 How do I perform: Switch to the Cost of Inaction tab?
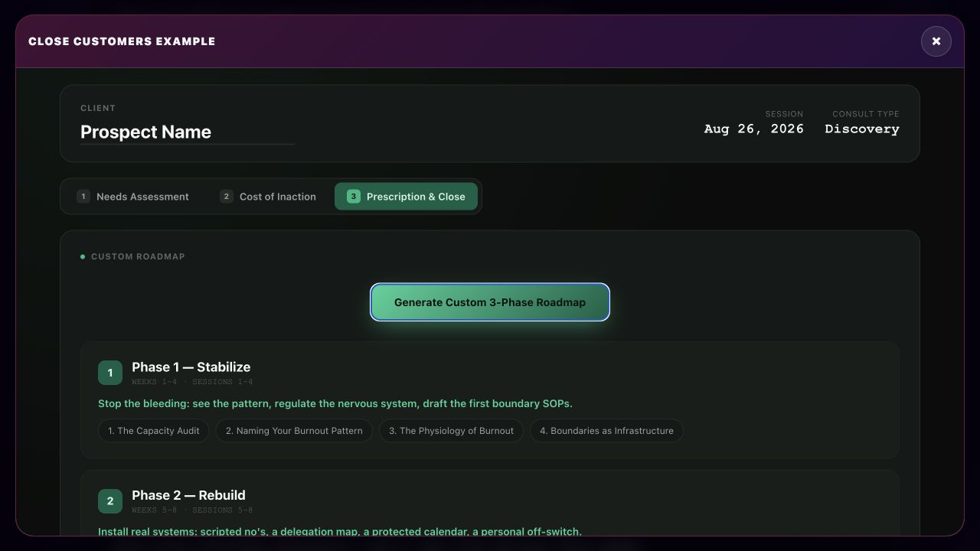pos(268,197)
